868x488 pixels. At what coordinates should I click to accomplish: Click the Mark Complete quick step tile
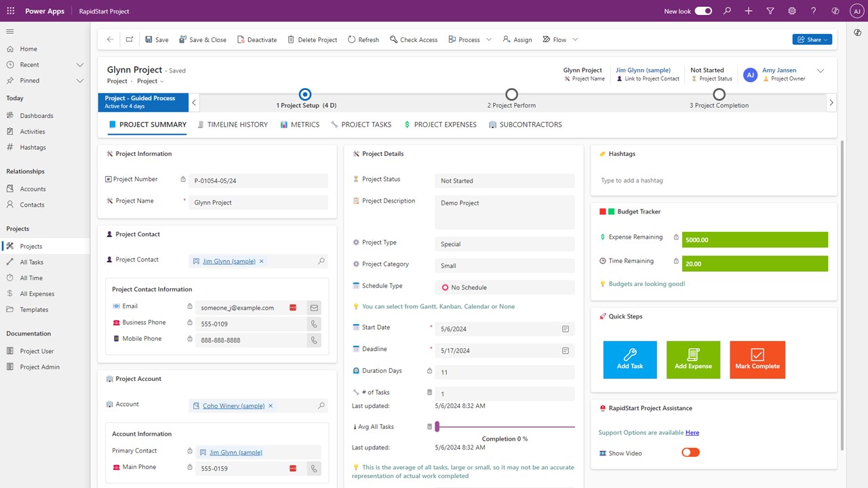tap(757, 359)
